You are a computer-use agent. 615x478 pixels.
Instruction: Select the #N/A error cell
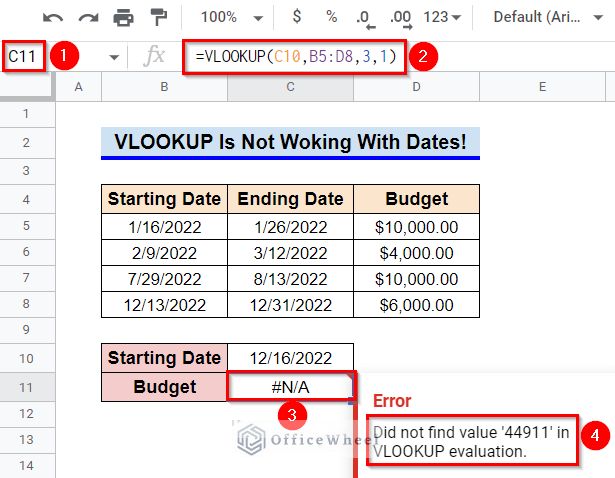290,387
